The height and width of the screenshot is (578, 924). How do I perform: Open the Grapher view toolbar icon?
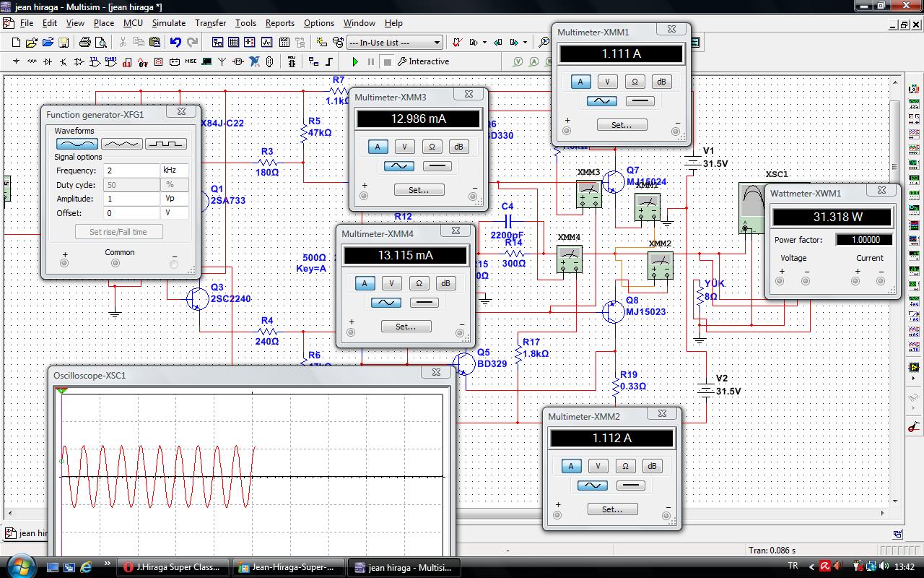click(267, 43)
